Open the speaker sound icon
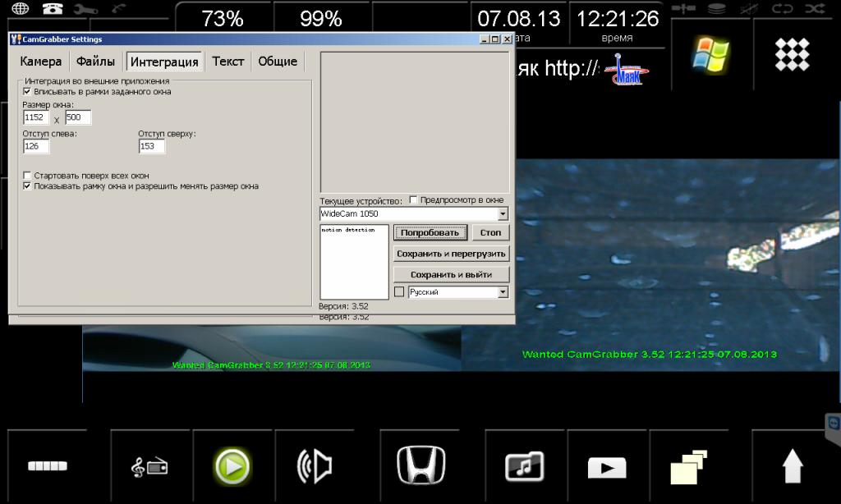This screenshot has width=841, height=504. pos(315,467)
